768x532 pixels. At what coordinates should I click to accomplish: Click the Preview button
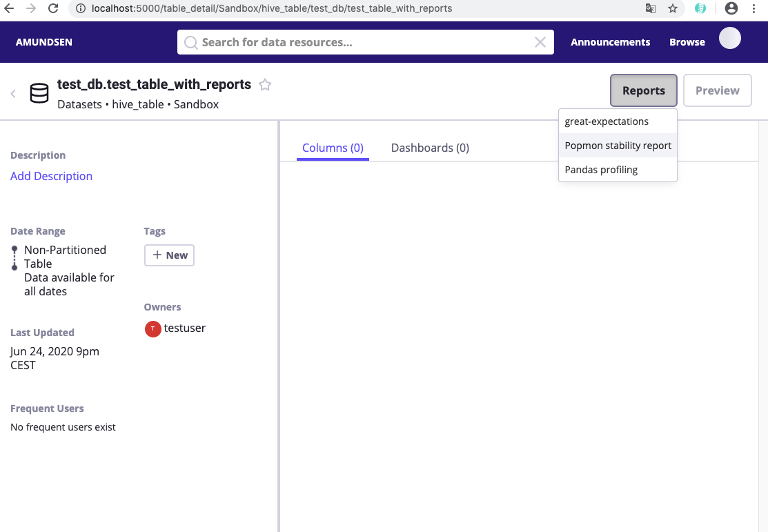tap(717, 90)
